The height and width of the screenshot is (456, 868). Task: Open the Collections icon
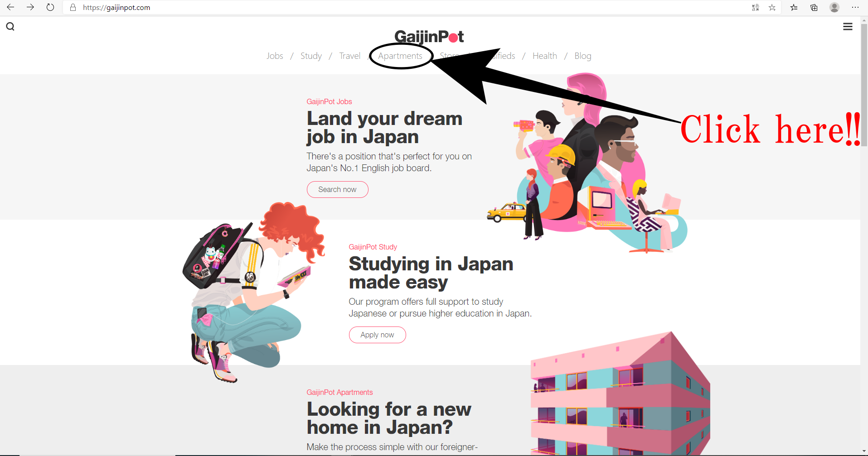814,7
